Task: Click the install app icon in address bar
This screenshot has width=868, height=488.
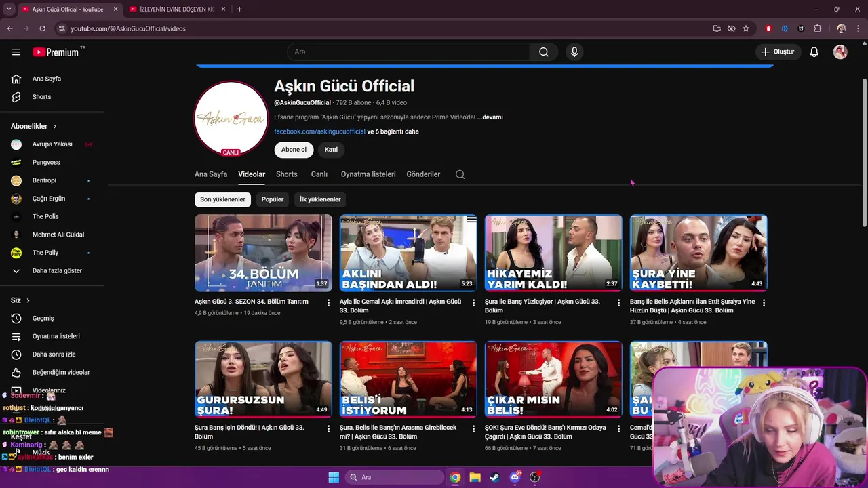Action: tap(717, 28)
